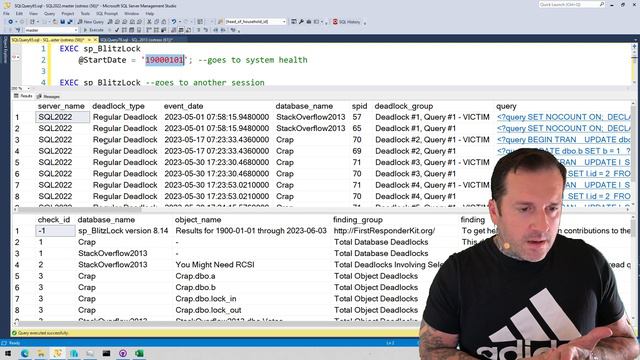Click the wrench properties icon
Viewport: 640px width, 360px height.
301,22
